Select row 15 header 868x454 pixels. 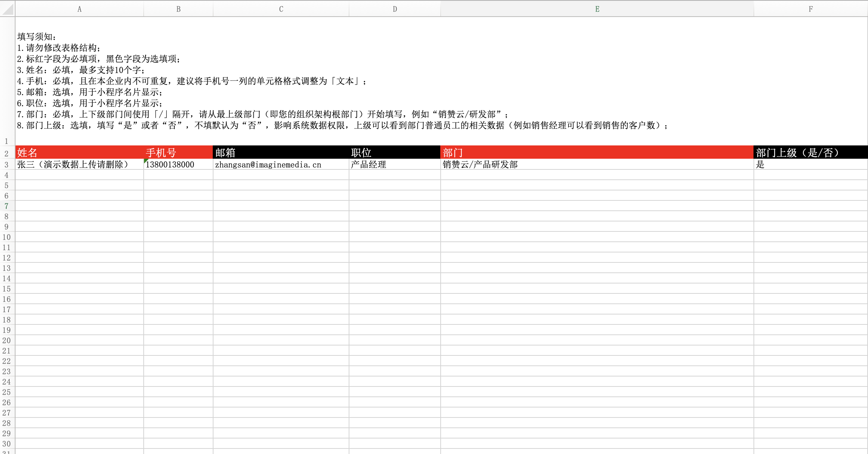point(7,289)
